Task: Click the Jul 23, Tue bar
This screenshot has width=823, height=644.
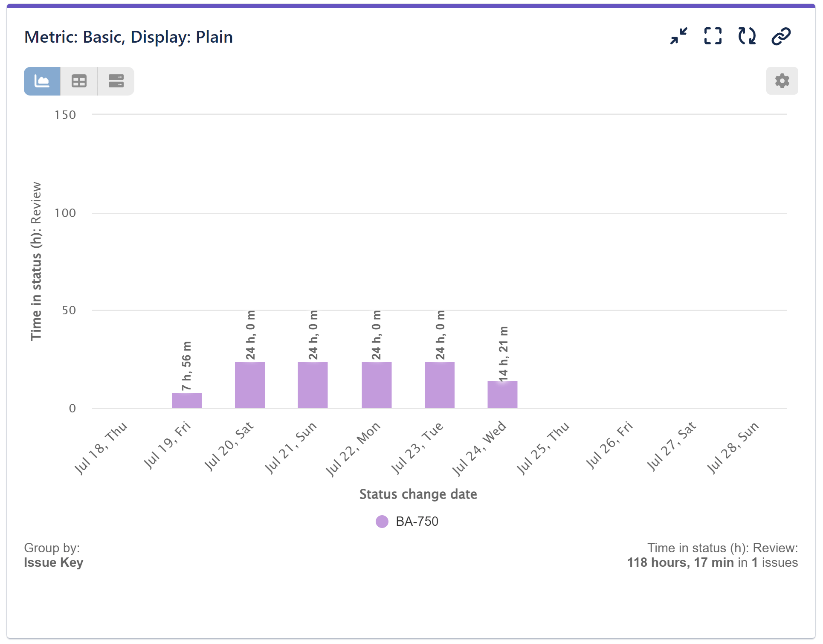Action: pyautogui.click(x=440, y=385)
